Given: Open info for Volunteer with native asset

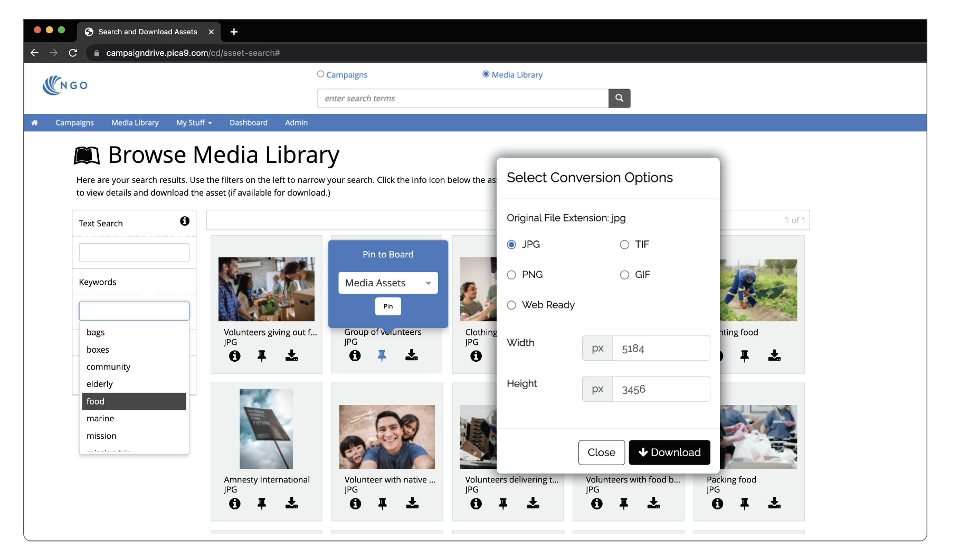Looking at the screenshot, I should point(356,504).
